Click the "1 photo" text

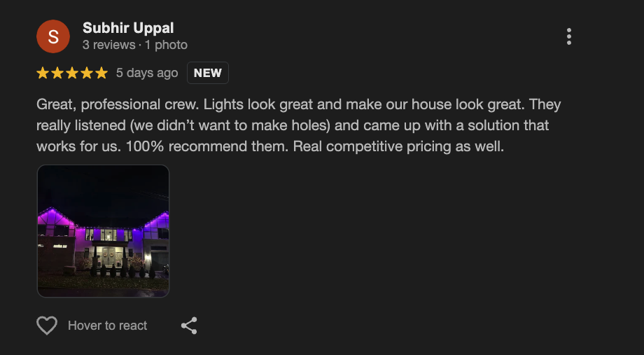click(166, 45)
